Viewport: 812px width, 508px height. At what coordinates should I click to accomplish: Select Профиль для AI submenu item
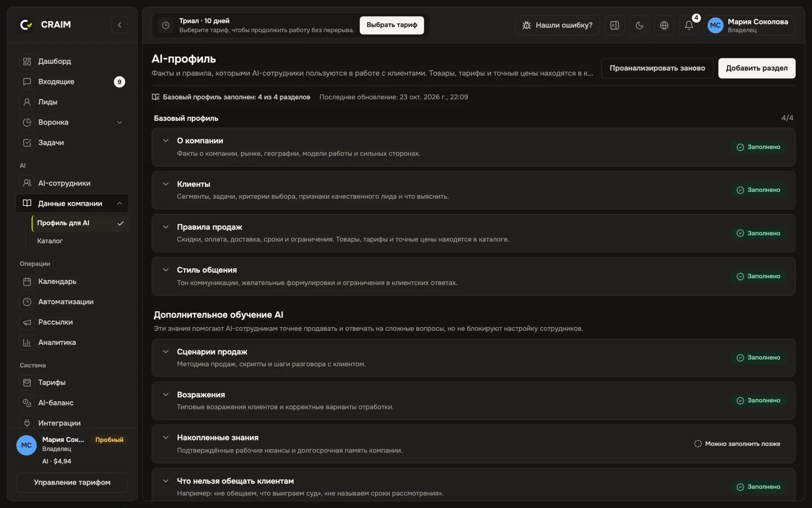[x=80, y=223]
